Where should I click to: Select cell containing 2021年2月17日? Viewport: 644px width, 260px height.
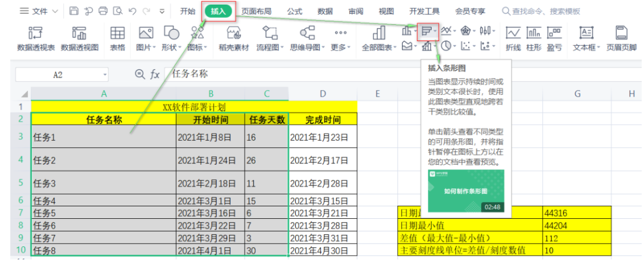point(323,160)
